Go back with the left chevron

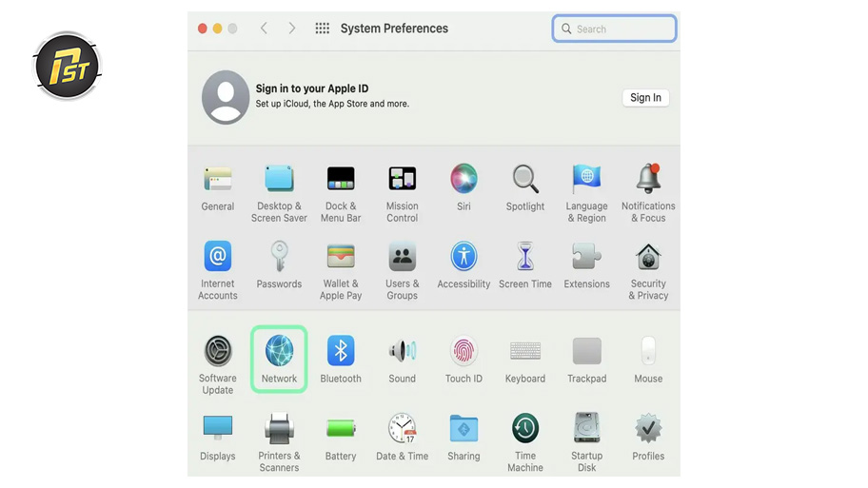click(x=264, y=29)
